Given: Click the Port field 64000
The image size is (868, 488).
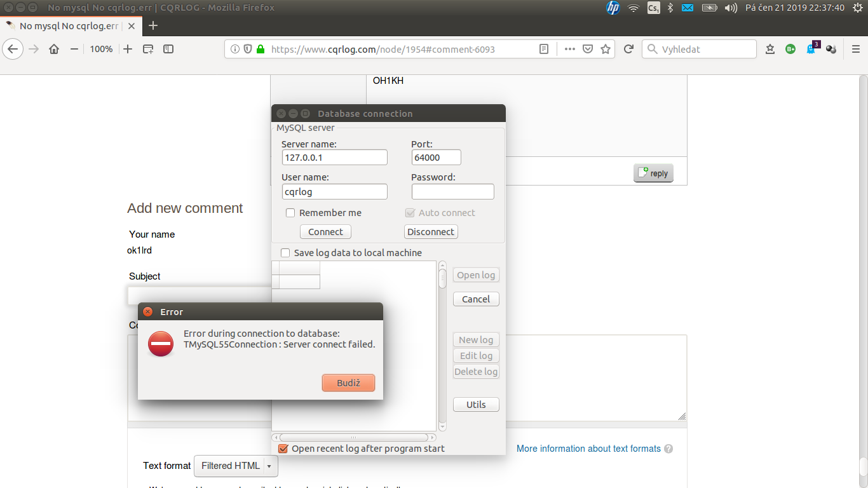Looking at the screenshot, I should pos(437,158).
